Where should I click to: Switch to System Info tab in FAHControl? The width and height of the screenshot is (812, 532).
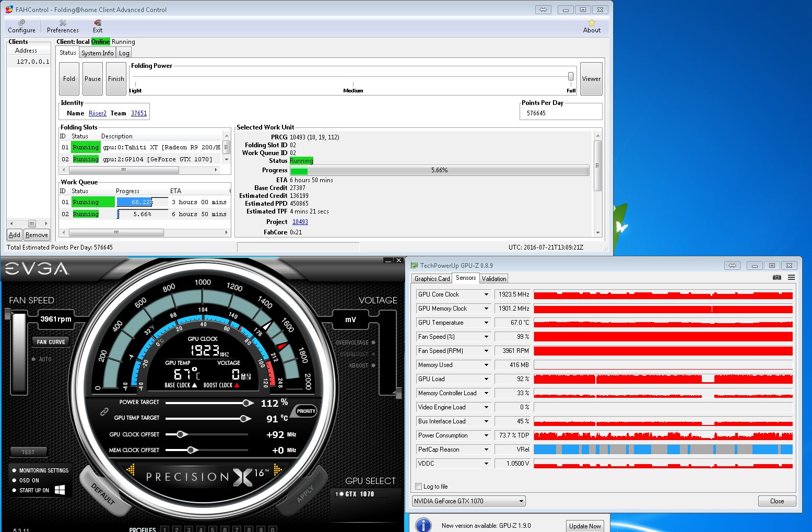(98, 53)
